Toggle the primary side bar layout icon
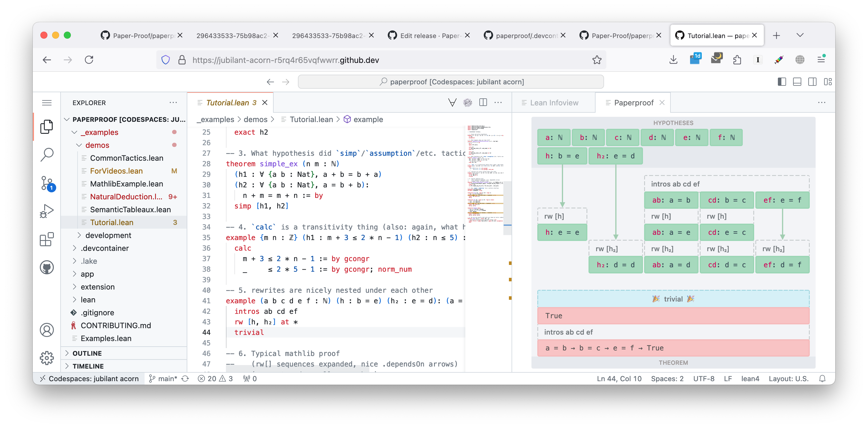Screen dimensions: 868x428 782,82
